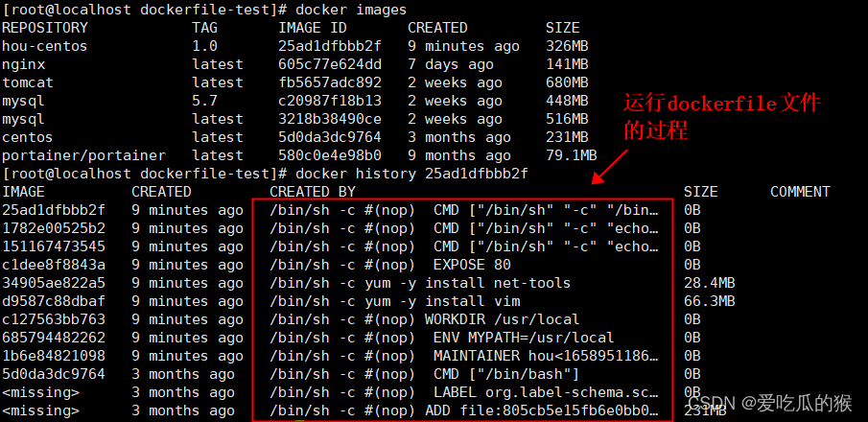
Task: Select the tag 5.7 in mysql row
Action: coord(205,101)
